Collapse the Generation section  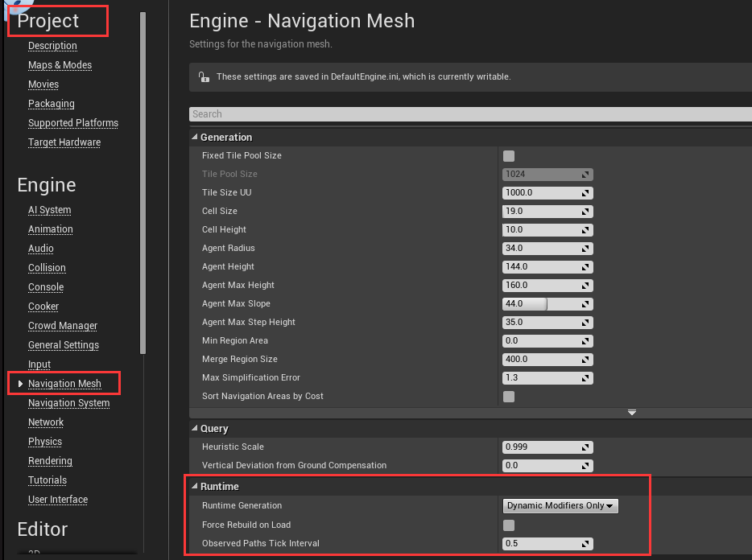(x=195, y=137)
